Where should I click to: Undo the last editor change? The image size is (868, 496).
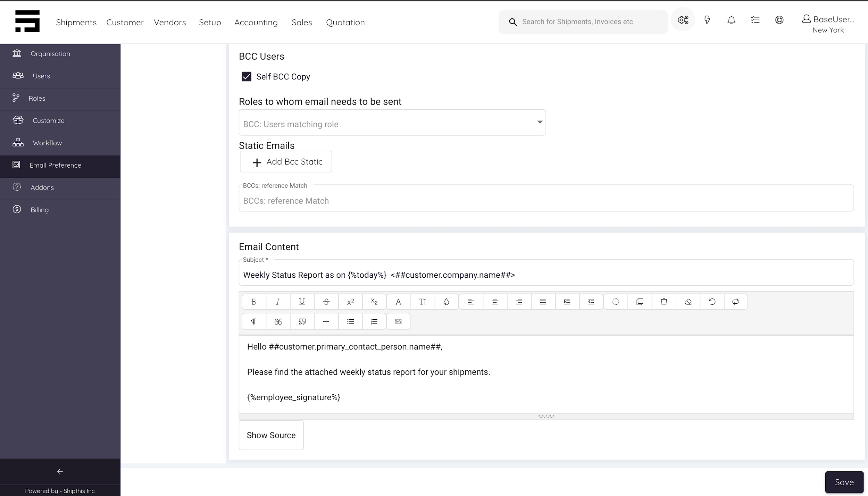click(x=711, y=302)
